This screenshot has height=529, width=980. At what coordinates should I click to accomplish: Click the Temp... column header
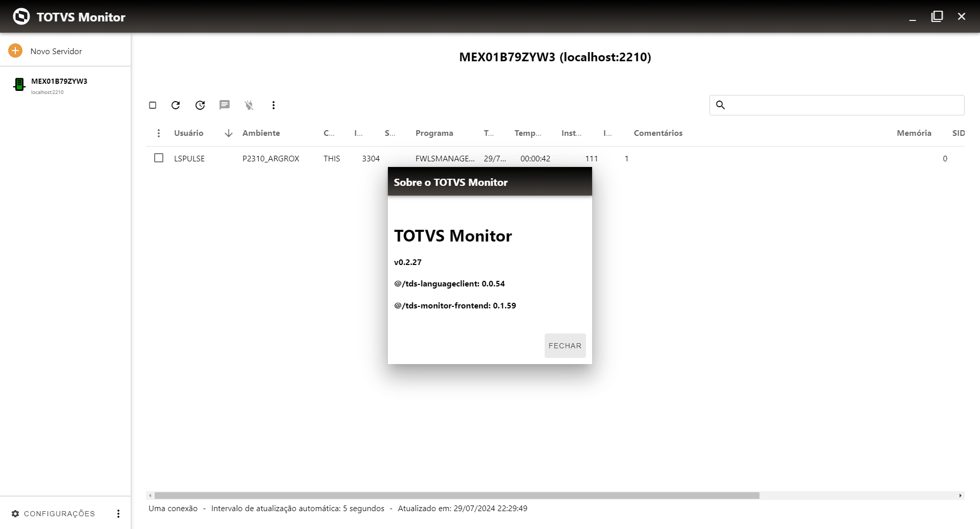(x=528, y=133)
